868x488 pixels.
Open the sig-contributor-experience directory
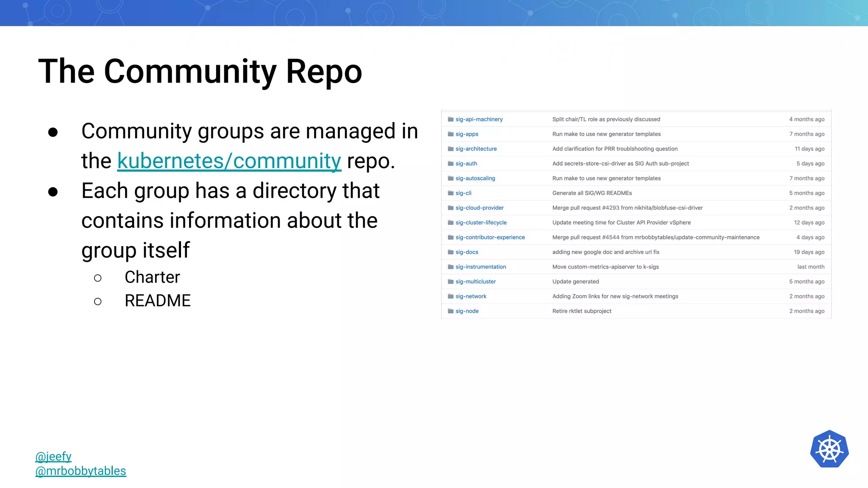(x=490, y=237)
